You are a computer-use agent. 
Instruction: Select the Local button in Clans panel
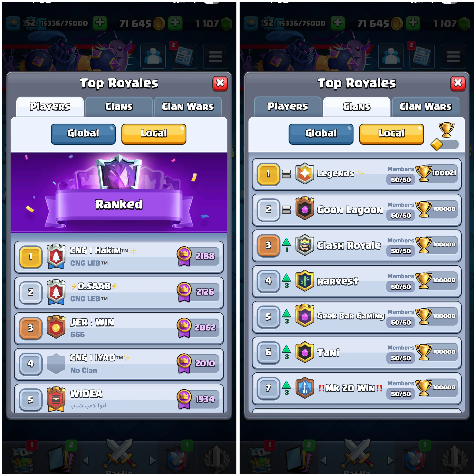point(391,134)
